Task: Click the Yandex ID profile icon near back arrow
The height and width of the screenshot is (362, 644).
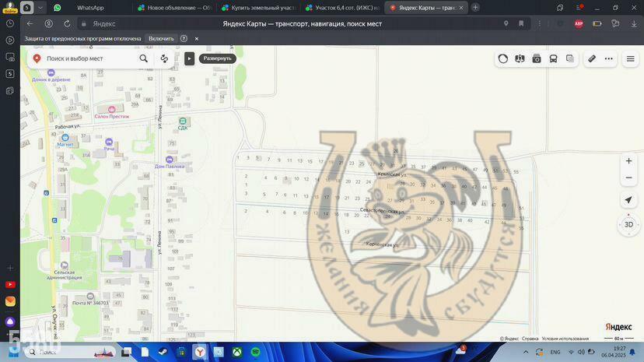Action: (48, 24)
